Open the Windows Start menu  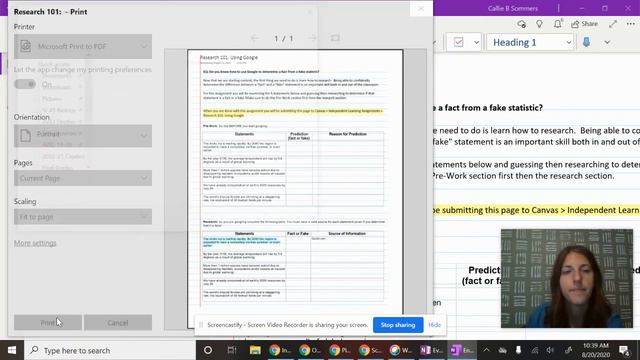point(12,350)
